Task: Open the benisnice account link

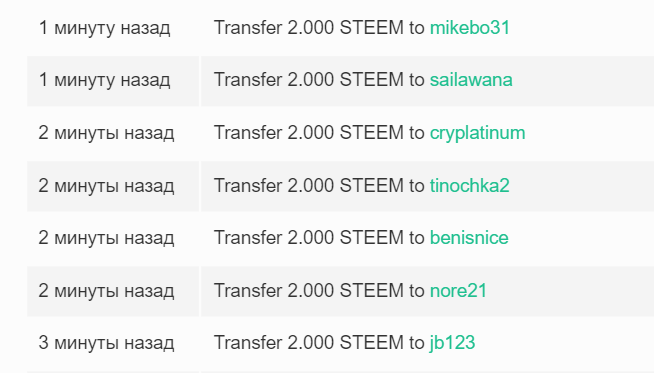Action: coord(469,238)
